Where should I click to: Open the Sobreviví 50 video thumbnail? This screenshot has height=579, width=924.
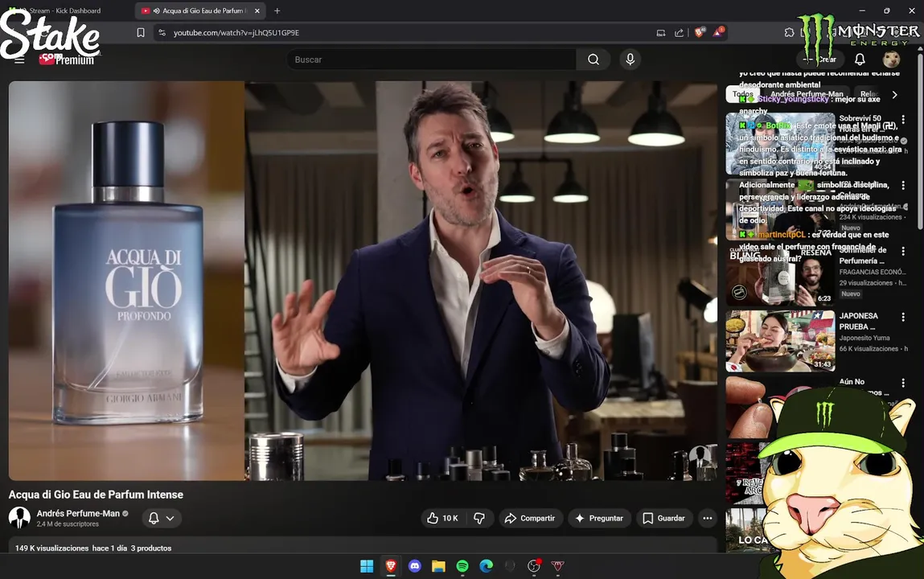pyautogui.click(x=780, y=143)
